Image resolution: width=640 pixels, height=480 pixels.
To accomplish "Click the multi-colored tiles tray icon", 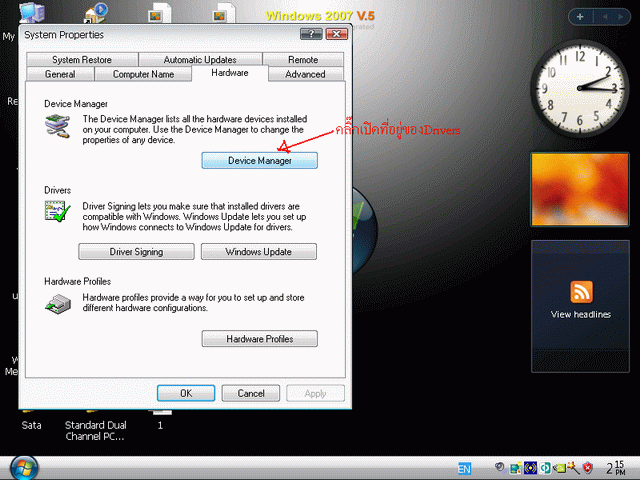I will point(516,468).
